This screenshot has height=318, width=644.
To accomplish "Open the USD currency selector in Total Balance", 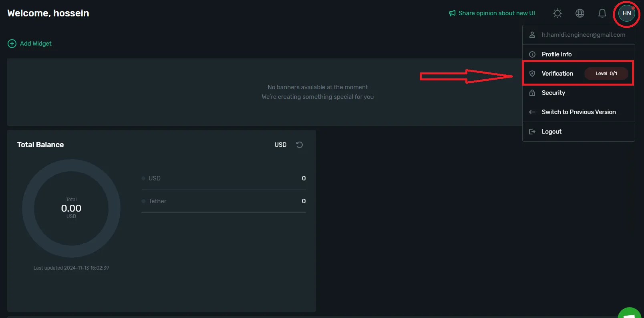I will (x=280, y=145).
